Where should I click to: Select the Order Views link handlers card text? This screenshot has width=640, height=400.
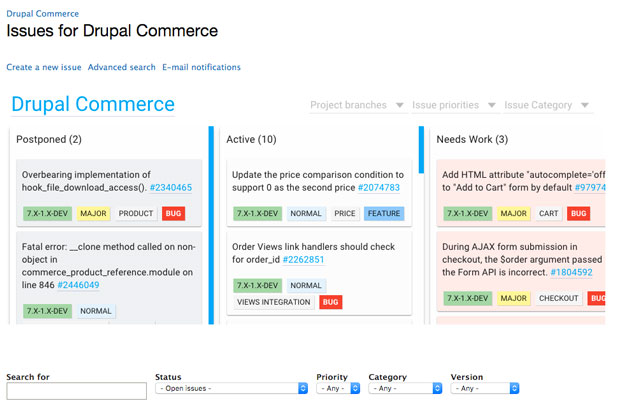point(313,253)
